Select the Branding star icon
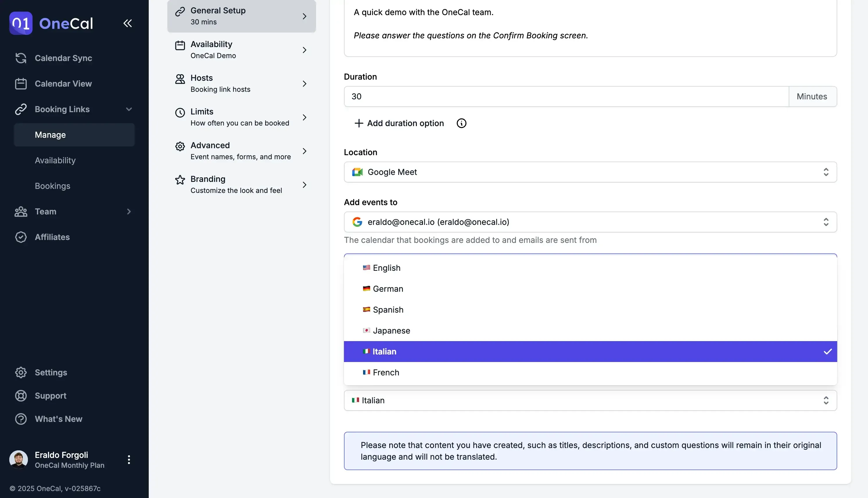This screenshot has height=498, width=868. click(180, 180)
